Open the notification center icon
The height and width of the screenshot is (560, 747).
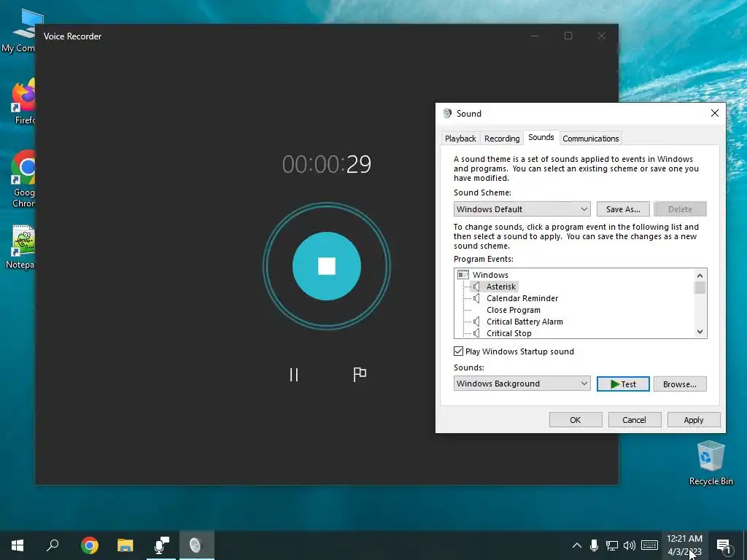tap(724, 545)
